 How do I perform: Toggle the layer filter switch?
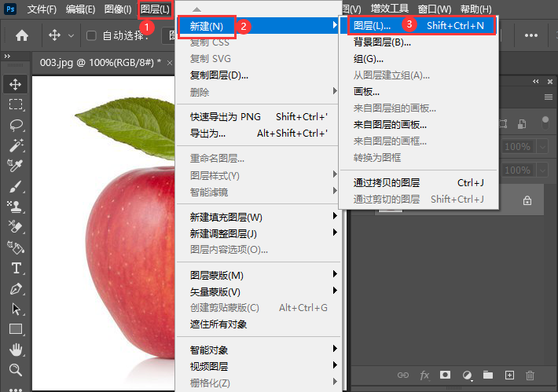545,123
